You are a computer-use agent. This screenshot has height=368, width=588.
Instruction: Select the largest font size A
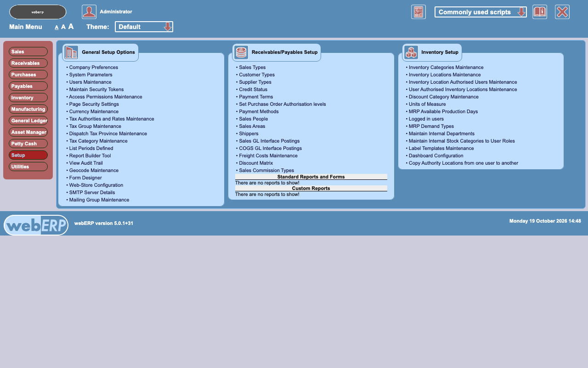click(71, 26)
